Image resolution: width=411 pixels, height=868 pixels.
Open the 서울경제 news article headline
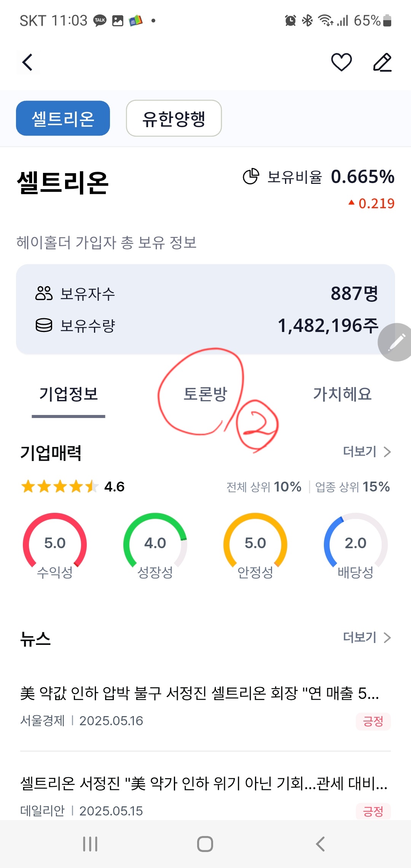(x=199, y=693)
